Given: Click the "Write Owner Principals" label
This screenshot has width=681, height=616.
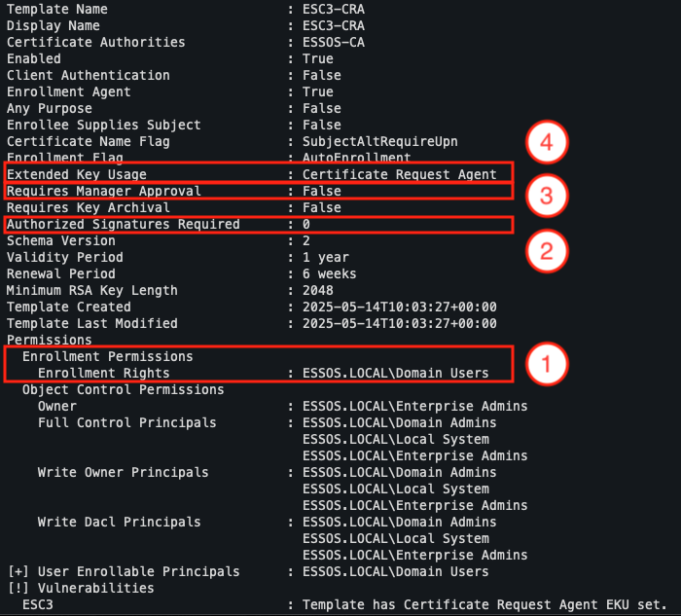Looking at the screenshot, I should click(123, 472).
